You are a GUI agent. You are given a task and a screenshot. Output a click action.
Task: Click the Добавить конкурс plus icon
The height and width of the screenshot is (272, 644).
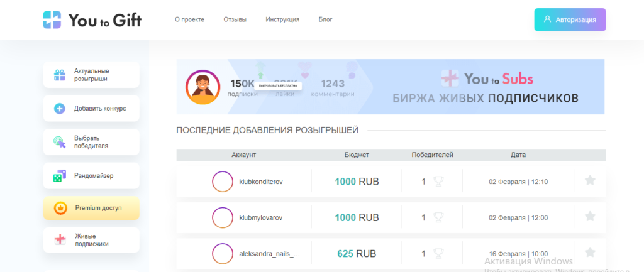point(60,109)
